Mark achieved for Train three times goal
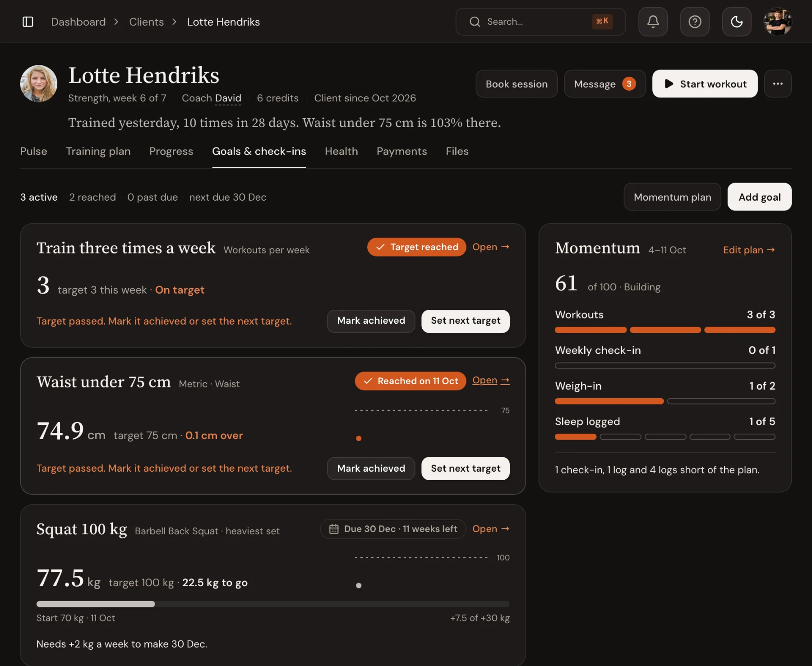This screenshot has width=812, height=666. click(371, 321)
